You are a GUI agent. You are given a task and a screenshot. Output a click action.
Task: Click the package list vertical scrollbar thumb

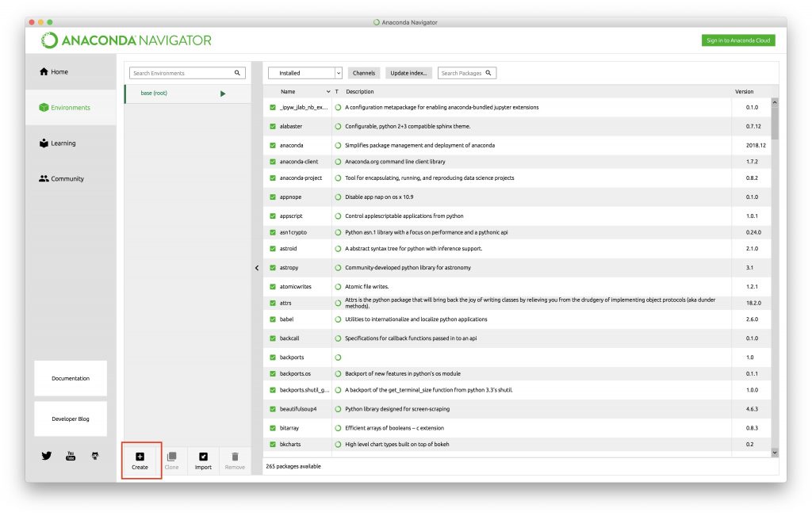pos(775,123)
